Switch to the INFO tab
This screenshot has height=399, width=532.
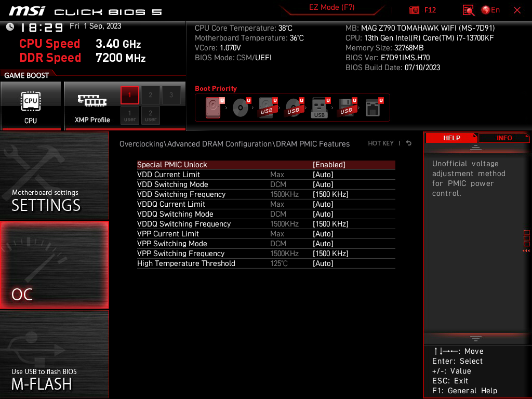tap(504, 138)
